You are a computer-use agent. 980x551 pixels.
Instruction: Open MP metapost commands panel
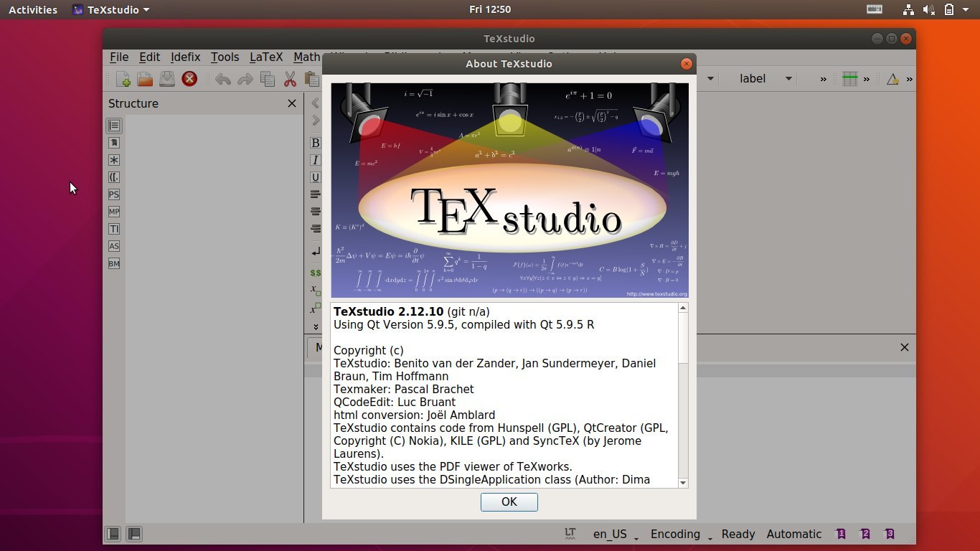tap(113, 212)
